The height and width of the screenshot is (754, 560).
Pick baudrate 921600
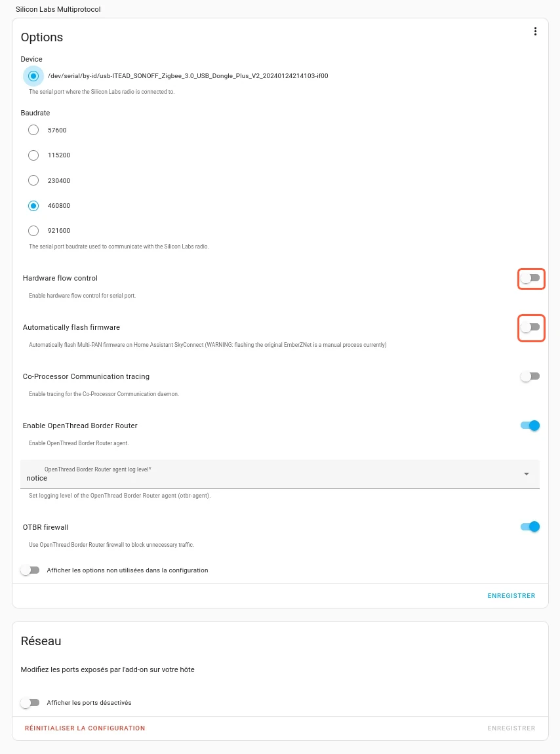tap(33, 231)
